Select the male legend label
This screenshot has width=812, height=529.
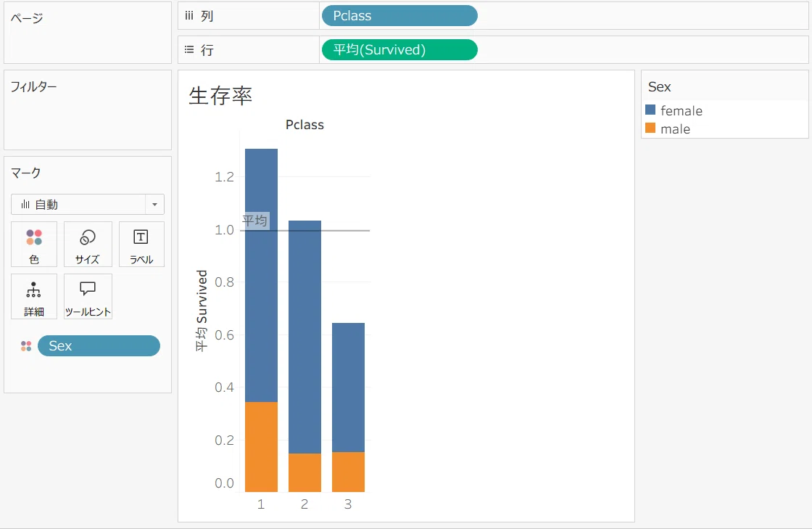(x=675, y=129)
